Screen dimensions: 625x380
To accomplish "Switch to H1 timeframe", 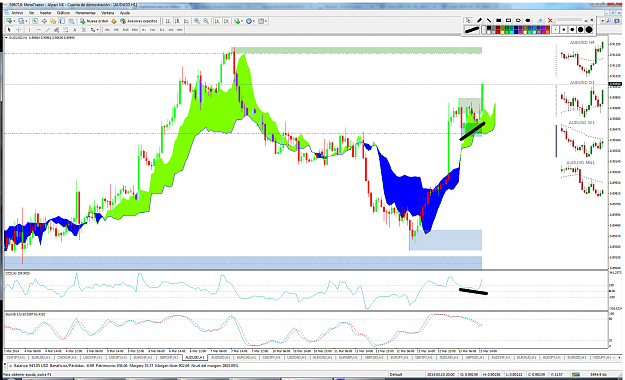I will coord(144,30).
